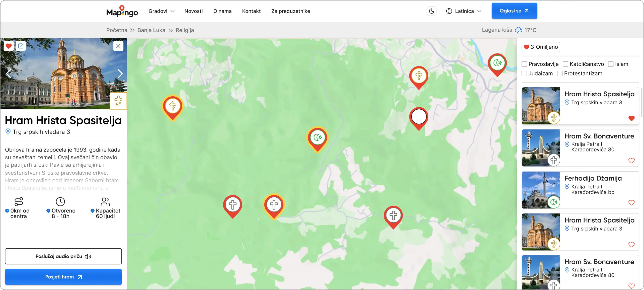Check the Islam filter checkbox

(611, 64)
